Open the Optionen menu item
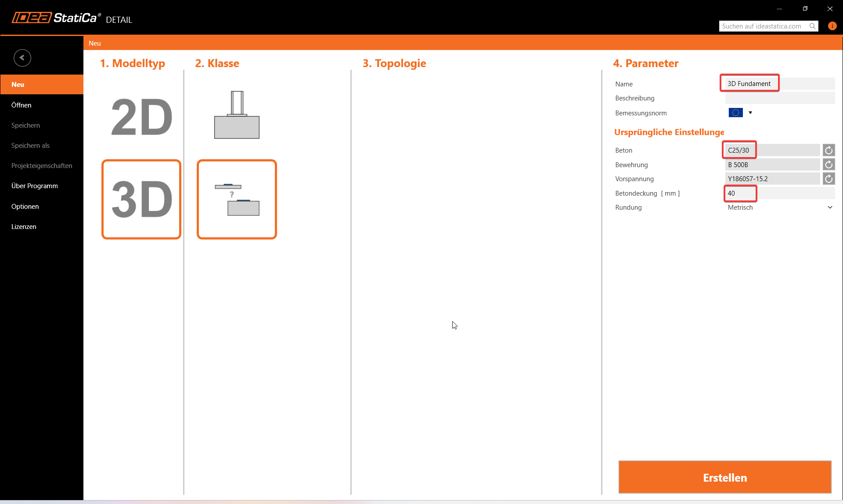 25,207
